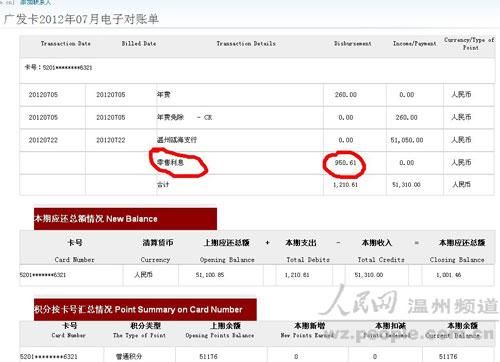This screenshot has height=362, width=500.
Task: Select card number row 卡号：5201********6321
Action: (x=58, y=67)
